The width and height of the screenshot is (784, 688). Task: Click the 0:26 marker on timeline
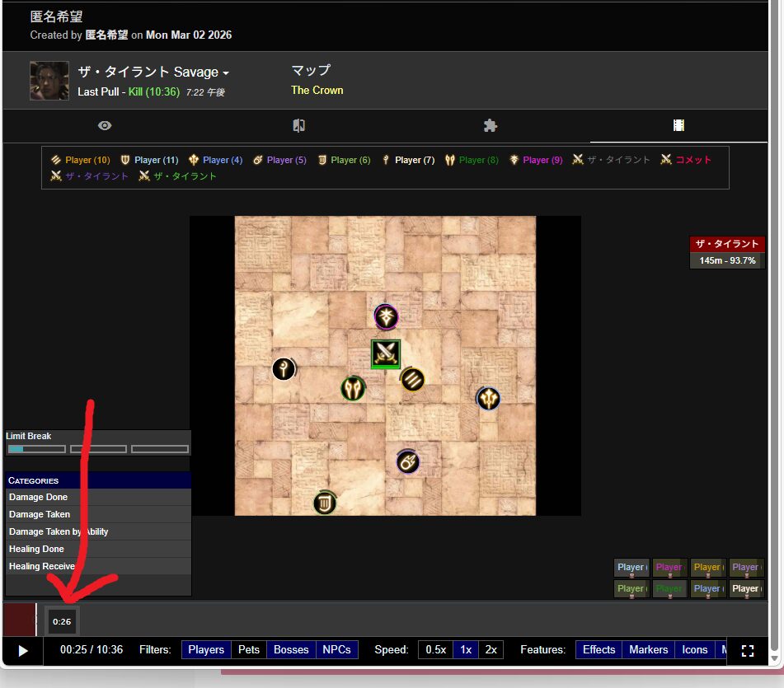(x=62, y=621)
